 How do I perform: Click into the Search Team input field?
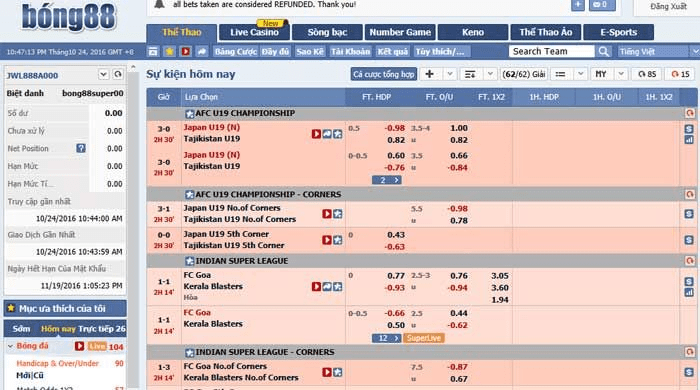[x=551, y=51]
